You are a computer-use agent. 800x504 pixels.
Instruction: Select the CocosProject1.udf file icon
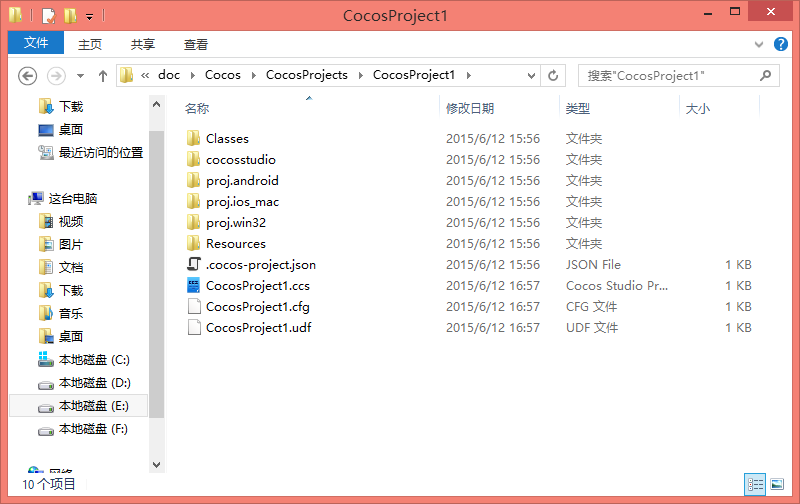[x=194, y=327]
